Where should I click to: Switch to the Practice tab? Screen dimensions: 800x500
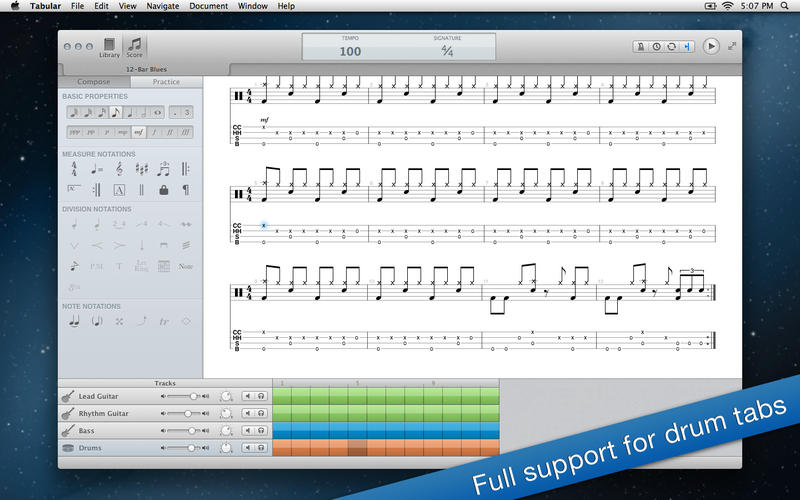[x=167, y=82]
